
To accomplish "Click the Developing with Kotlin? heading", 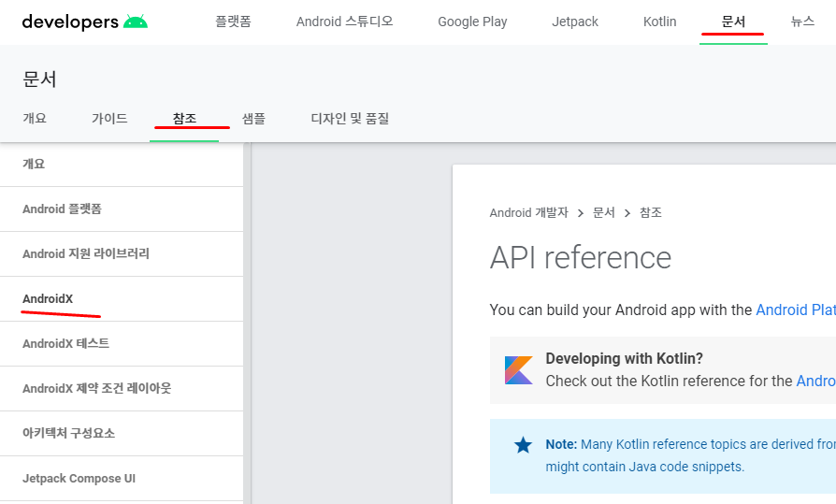I will tap(625, 358).
